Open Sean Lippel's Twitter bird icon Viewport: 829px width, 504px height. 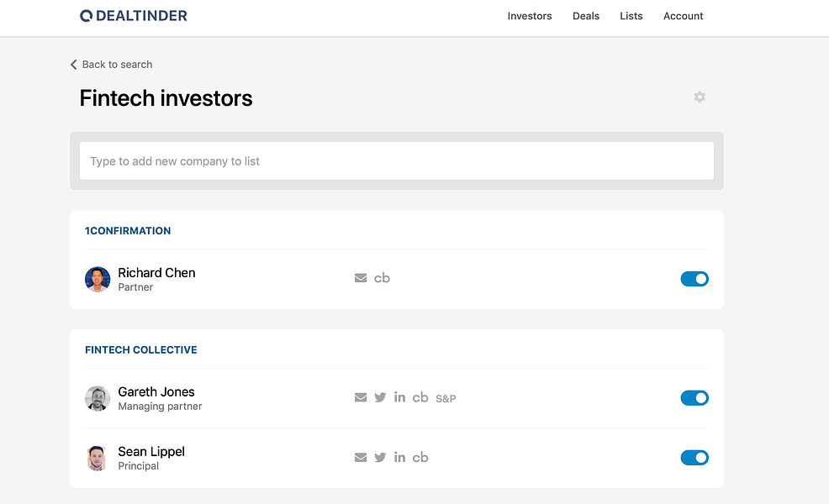[x=380, y=457]
